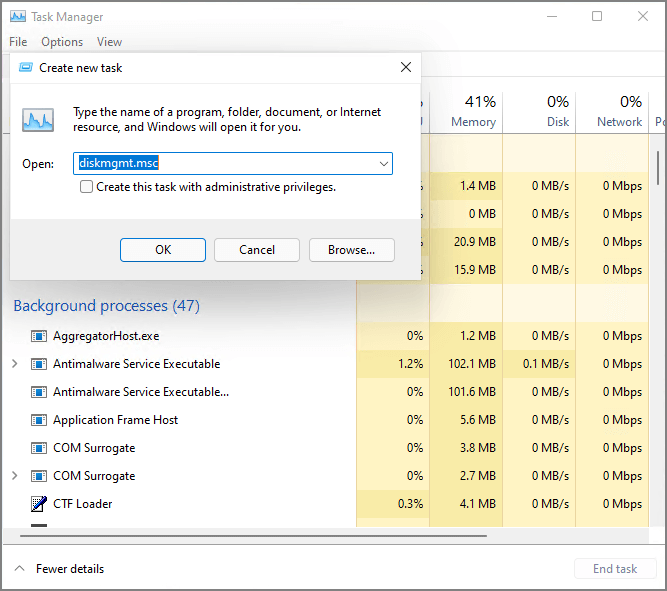Click the first COM Surrogate process icon
The image size is (667, 591).
tap(39, 448)
